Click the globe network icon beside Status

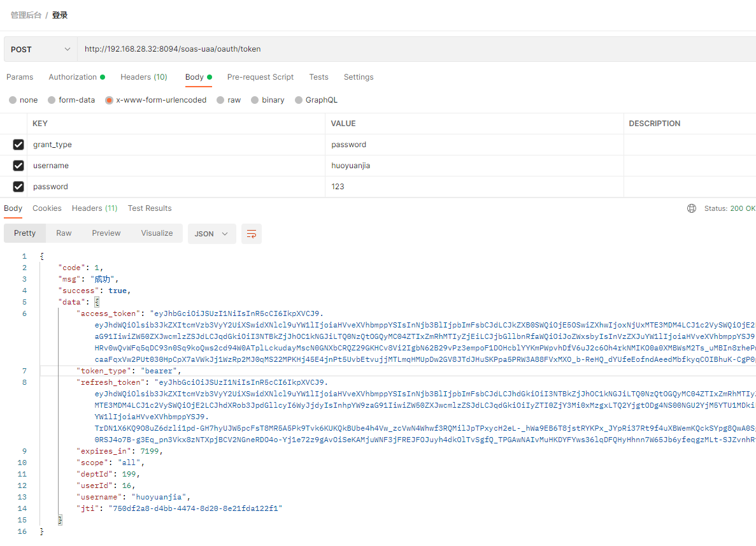coord(692,208)
